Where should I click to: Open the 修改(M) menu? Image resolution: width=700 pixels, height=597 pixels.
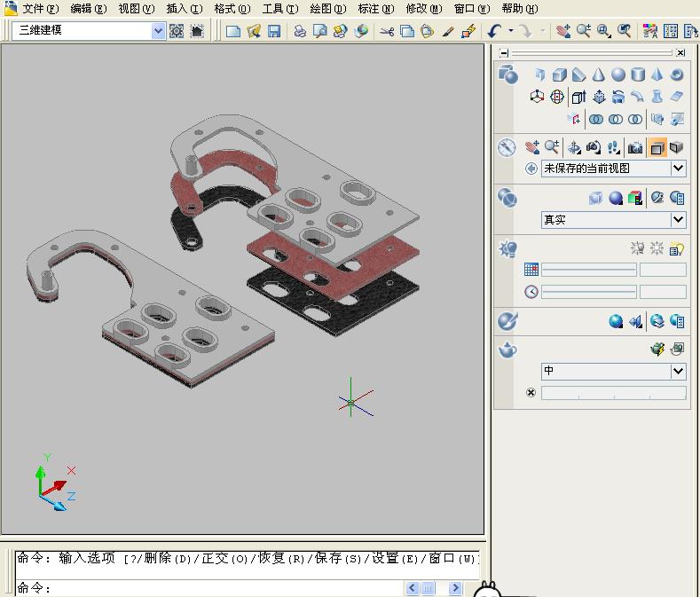coord(424,9)
